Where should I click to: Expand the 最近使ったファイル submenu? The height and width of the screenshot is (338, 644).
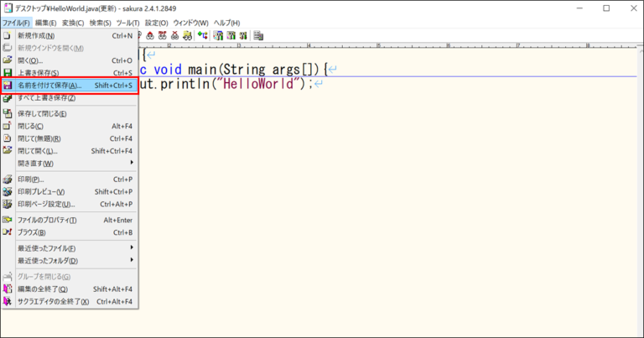(132, 248)
